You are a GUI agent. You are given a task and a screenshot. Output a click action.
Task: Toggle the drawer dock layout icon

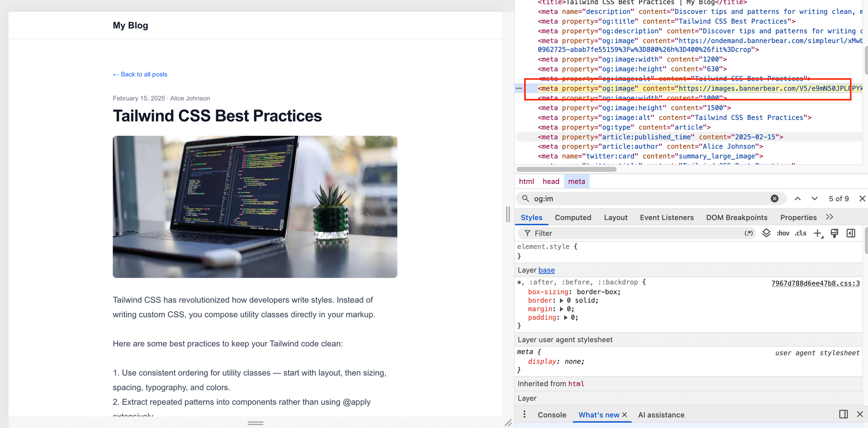point(843,414)
